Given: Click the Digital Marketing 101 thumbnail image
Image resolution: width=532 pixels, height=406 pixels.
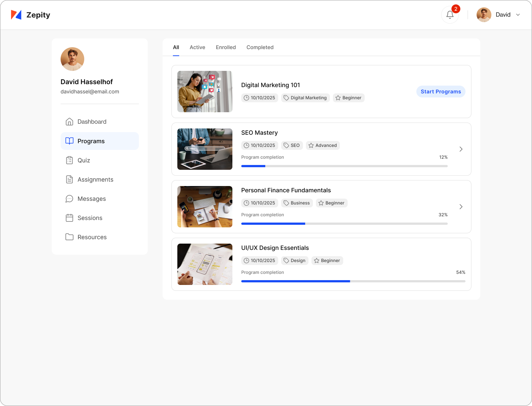Looking at the screenshot, I should [205, 92].
